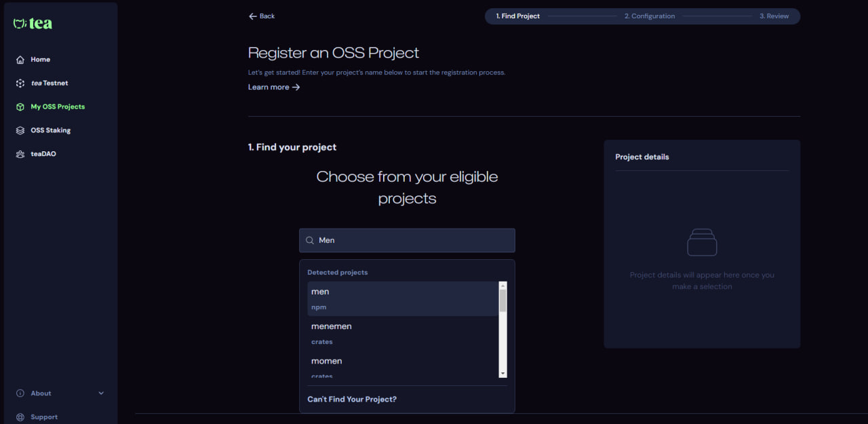Click the Home house icon
This screenshot has height=424, width=868.
[20, 60]
